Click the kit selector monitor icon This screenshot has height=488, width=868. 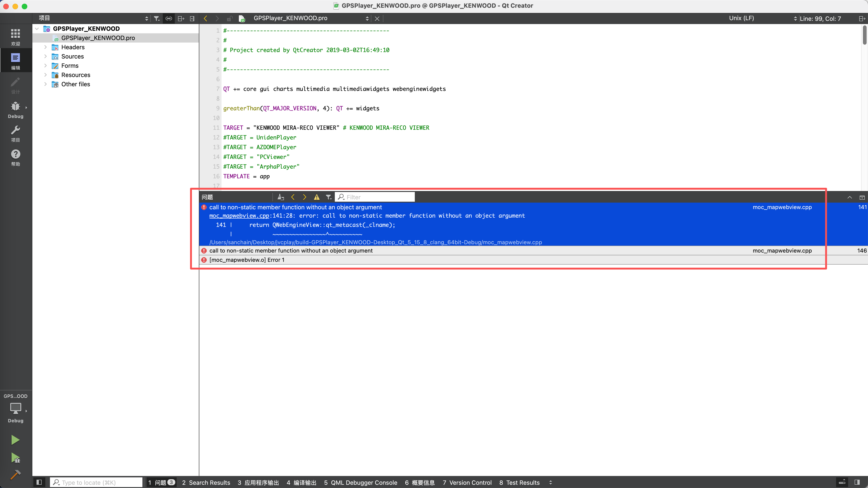[15, 408]
